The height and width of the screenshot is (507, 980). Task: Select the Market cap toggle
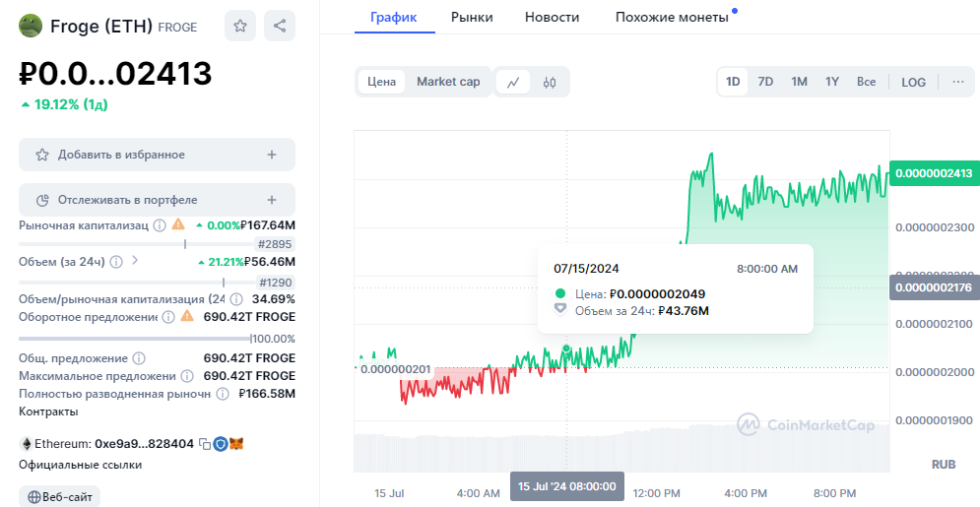pyautogui.click(x=448, y=82)
